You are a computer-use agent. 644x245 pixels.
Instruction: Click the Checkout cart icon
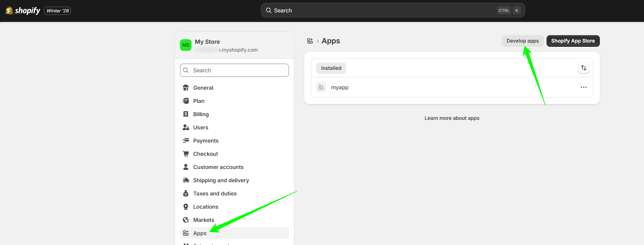(x=186, y=154)
